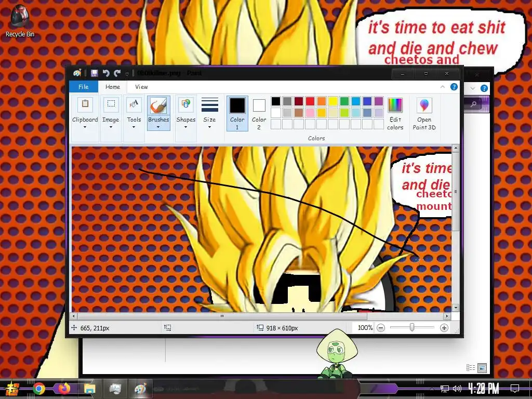Screen dimensions: 532x399
Task: Pick the pink rose swatch
Action: tap(310, 113)
